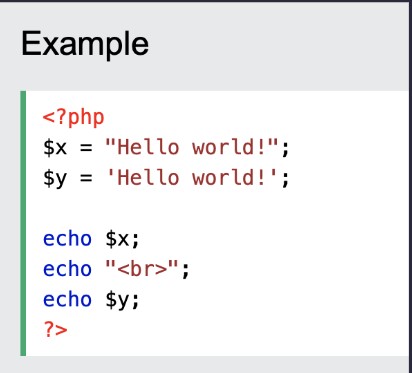Click the equals sign after $y

(x=86, y=178)
